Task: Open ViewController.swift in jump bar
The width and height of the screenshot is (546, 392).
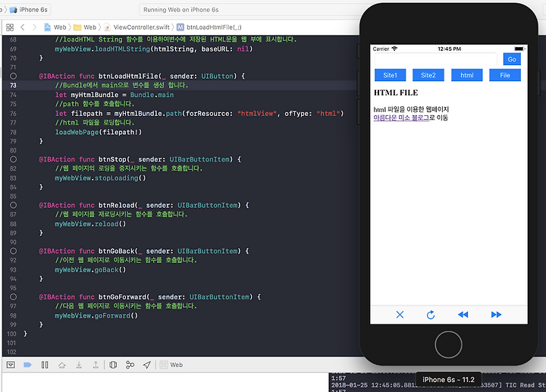Action: (136, 27)
